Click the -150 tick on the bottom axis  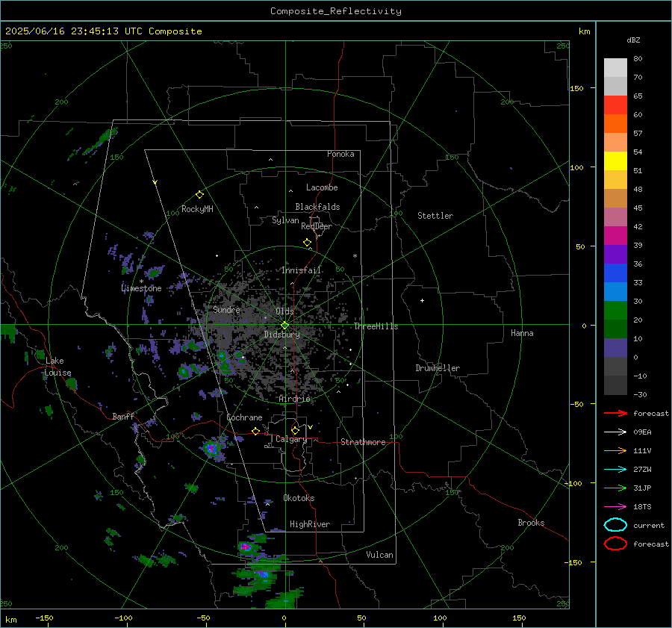(44, 618)
